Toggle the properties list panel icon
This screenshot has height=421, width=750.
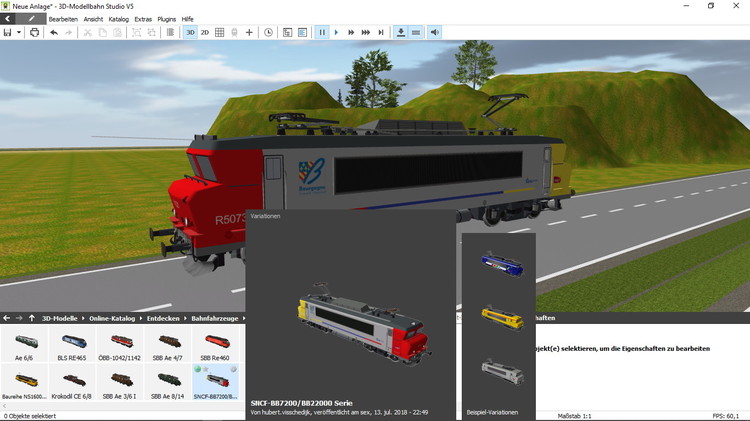pyautogui.click(x=302, y=33)
